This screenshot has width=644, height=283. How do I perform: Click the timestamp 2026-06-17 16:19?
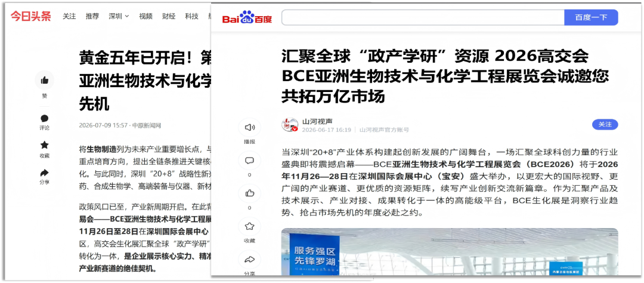[x=327, y=130]
